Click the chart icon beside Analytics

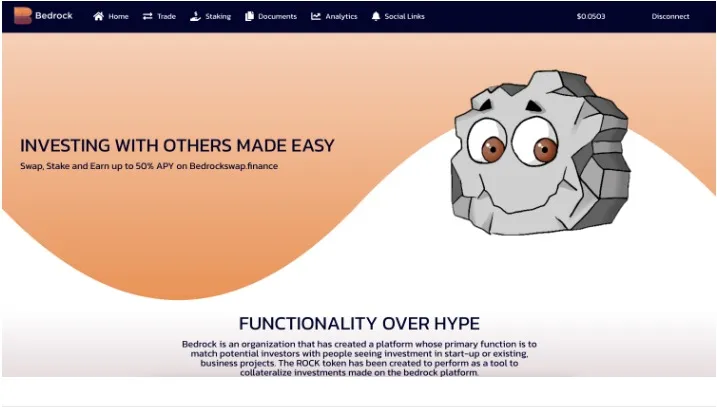pyautogui.click(x=316, y=16)
